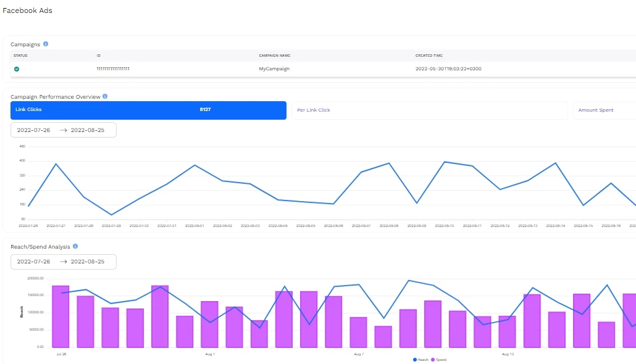Click the 8127 link clicks value
This screenshot has height=364, width=636.
coord(205,109)
